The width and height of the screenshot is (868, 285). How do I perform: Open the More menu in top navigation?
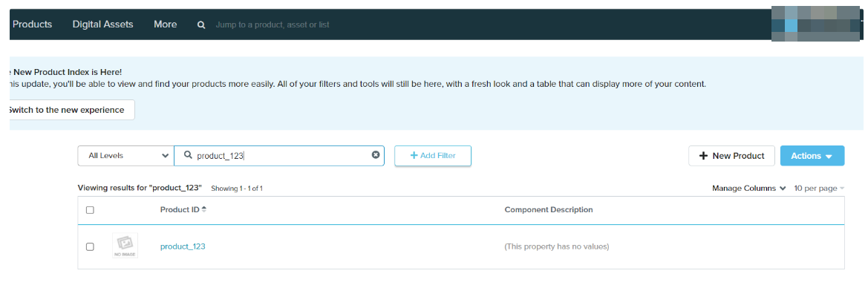tap(166, 24)
